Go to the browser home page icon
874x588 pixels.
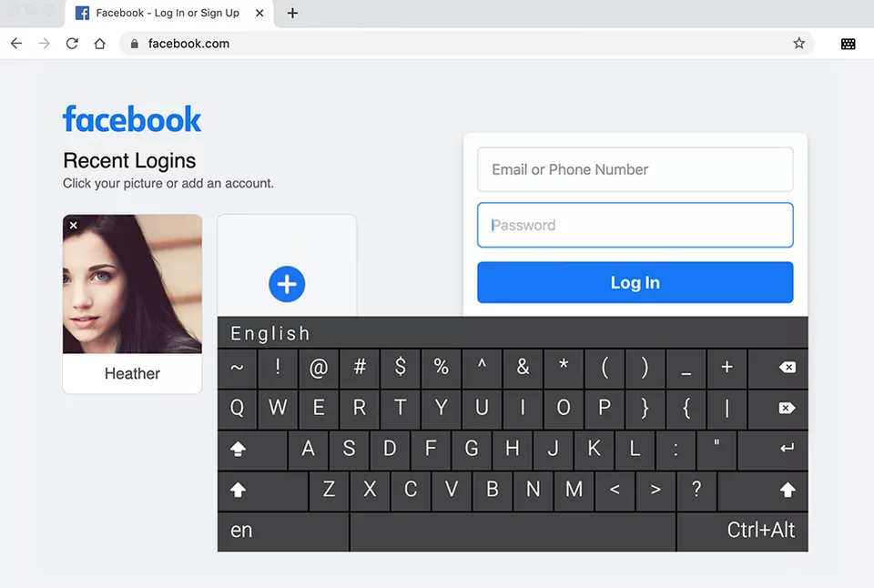click(100, 44)
